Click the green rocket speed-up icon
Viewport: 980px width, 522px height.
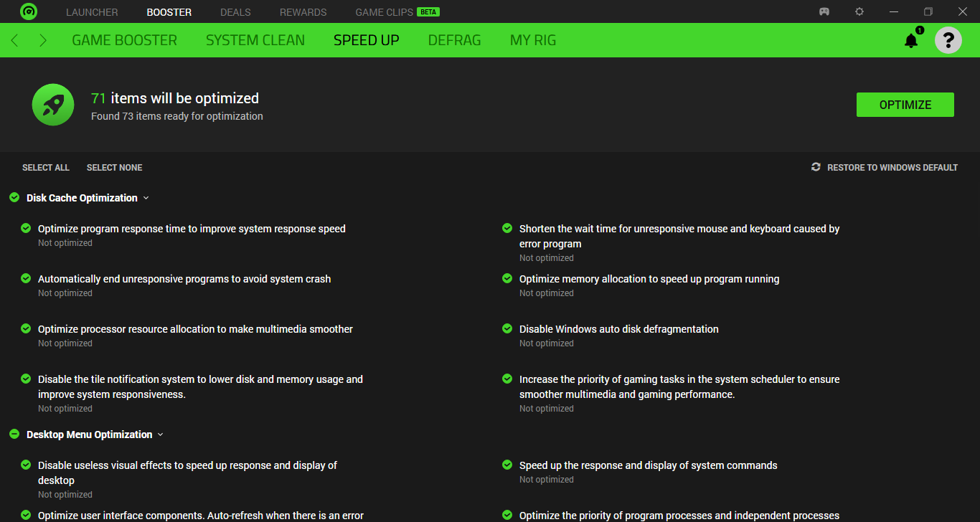[53, 105]
